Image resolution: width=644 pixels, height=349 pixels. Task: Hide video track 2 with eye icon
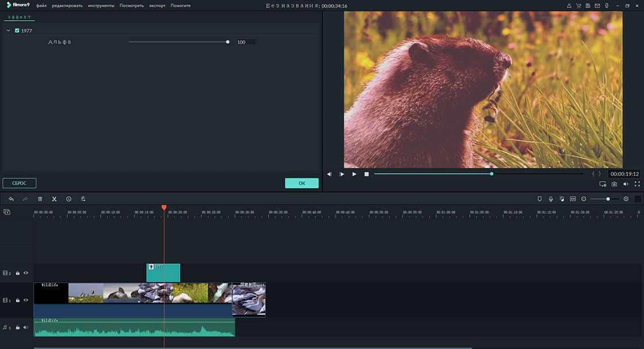click(26, 273)
